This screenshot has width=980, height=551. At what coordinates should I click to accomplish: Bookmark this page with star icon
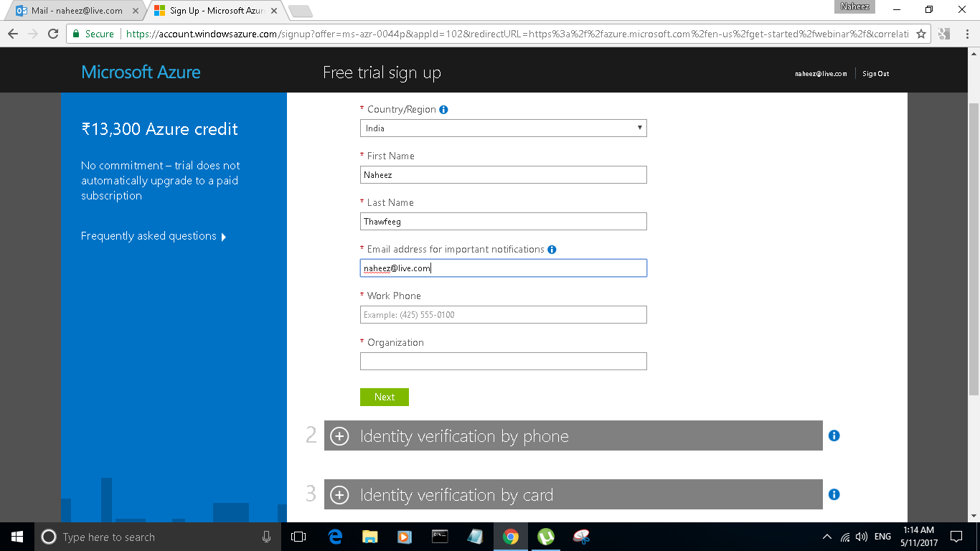(x=921, y=34)
